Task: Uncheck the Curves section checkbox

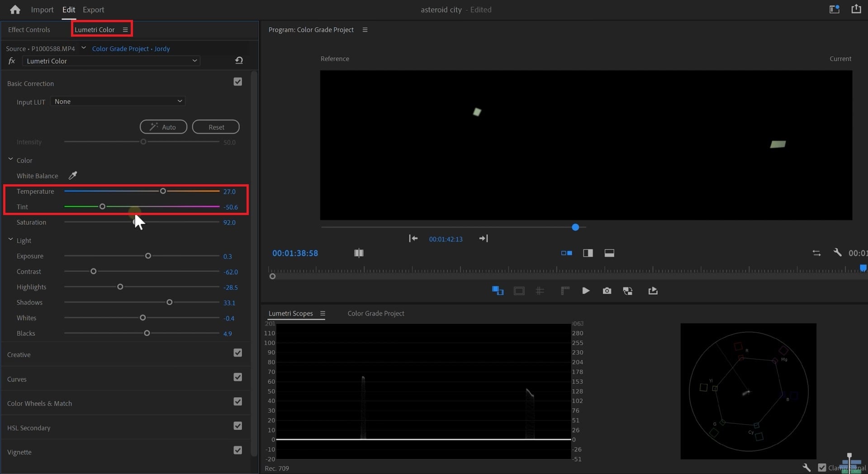Action: tap(237, 377)
